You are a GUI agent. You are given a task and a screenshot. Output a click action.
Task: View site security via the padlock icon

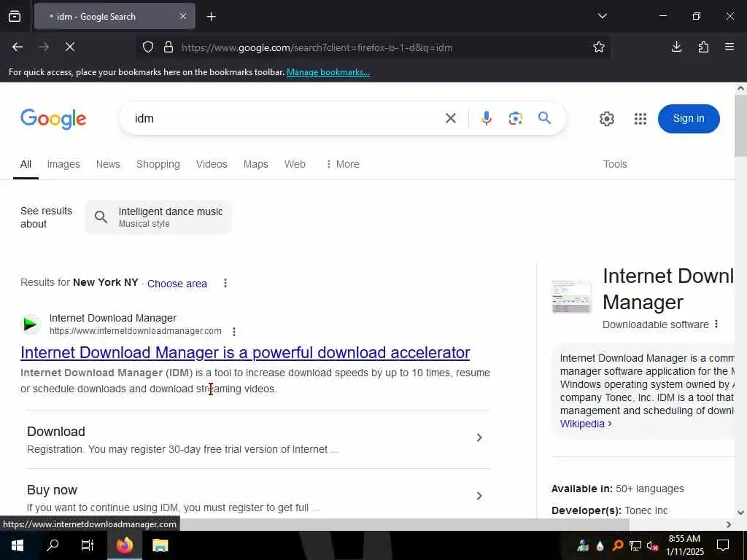coord(169,47)
